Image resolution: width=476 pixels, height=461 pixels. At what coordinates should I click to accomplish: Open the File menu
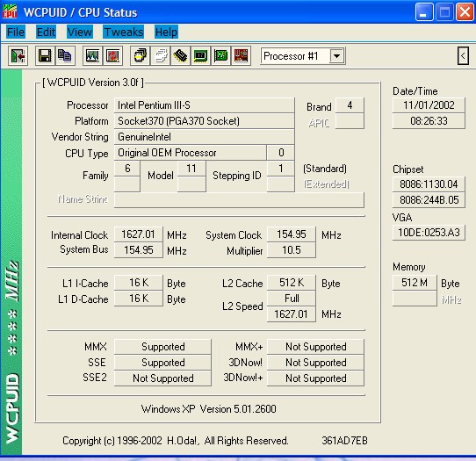click(16, 32)
